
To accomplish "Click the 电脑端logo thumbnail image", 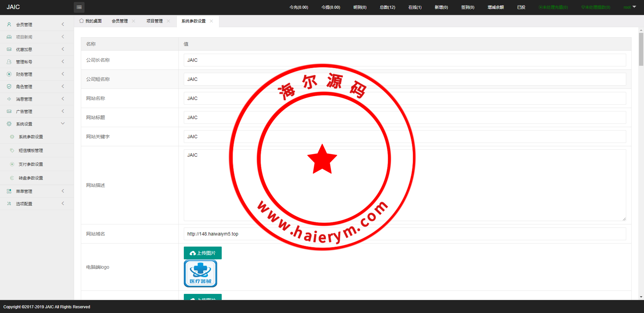I will (201, 273).
